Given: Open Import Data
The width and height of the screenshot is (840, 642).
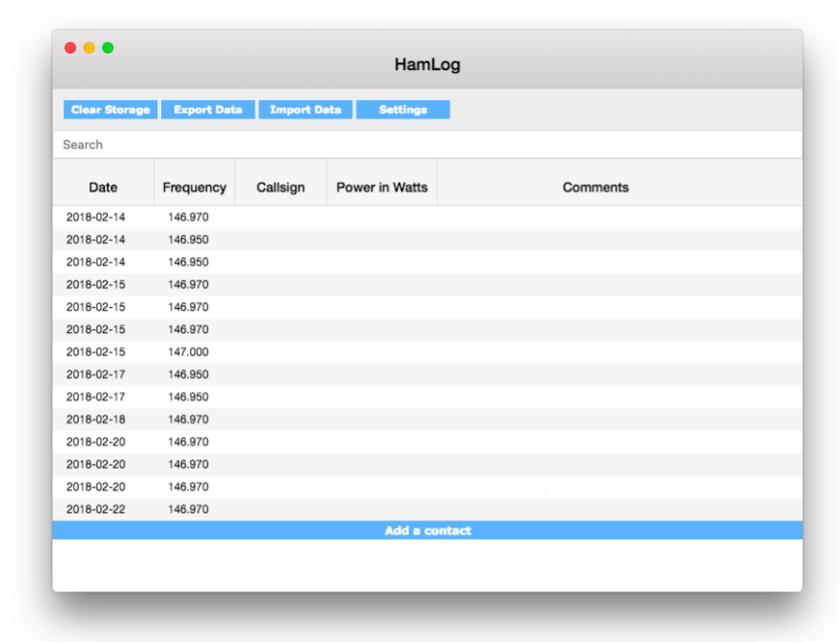Looking at the screenshot, I should (305, 109).
